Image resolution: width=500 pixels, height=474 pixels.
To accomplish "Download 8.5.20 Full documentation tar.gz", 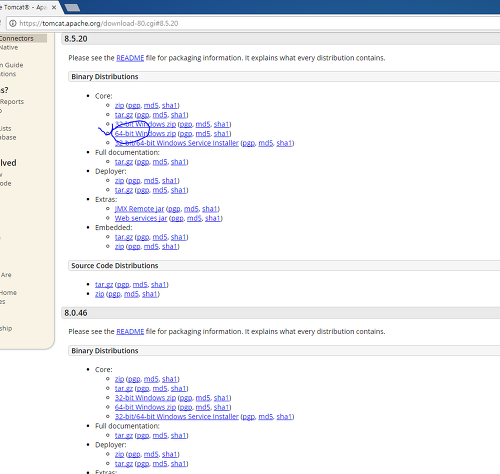I will pos(124,162).
